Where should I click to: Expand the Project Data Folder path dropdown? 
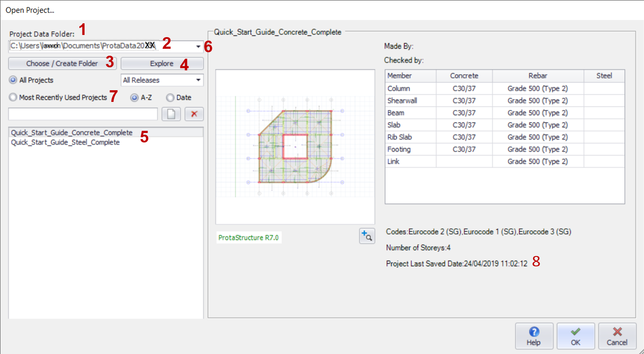pos(198,46)
